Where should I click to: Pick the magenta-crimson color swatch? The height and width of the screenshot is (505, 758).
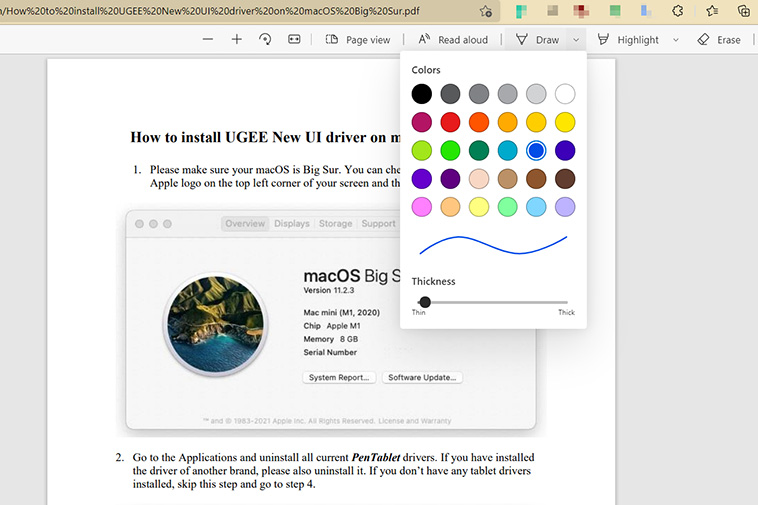(x=422, y=122)
